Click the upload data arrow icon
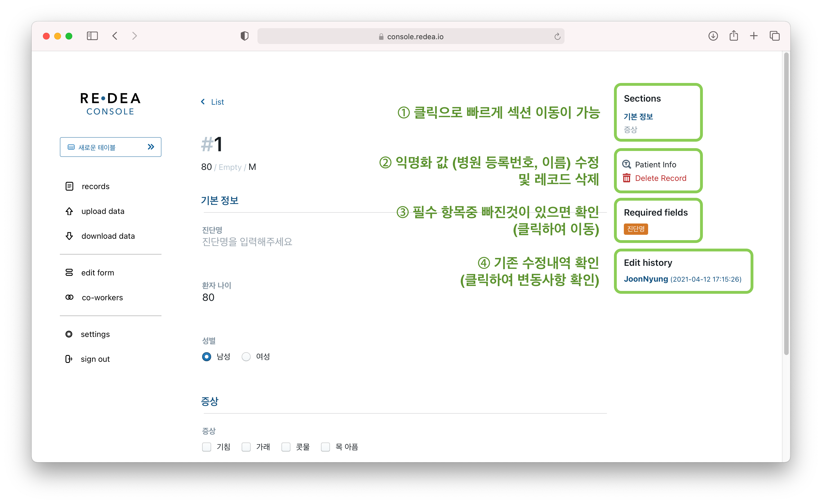 point(69,211)
